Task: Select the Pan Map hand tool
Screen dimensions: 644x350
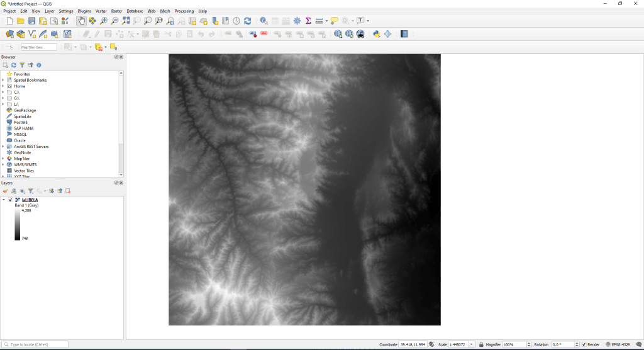Action: point(81,21)
